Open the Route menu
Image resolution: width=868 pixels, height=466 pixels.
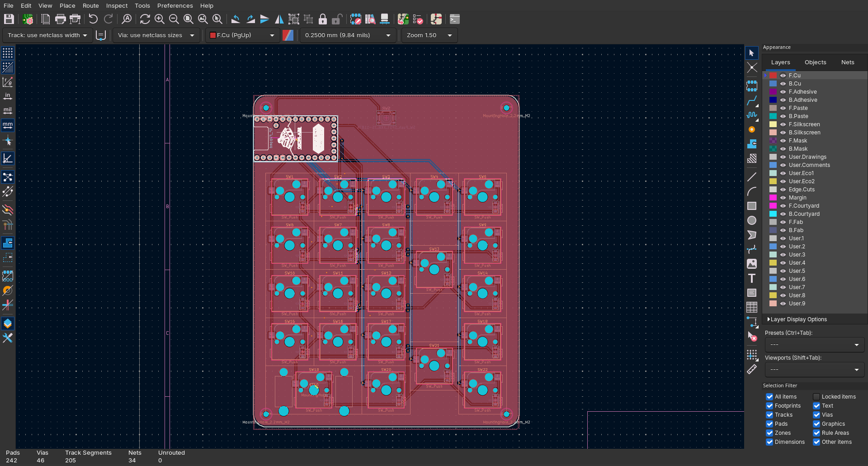(90, 5)
